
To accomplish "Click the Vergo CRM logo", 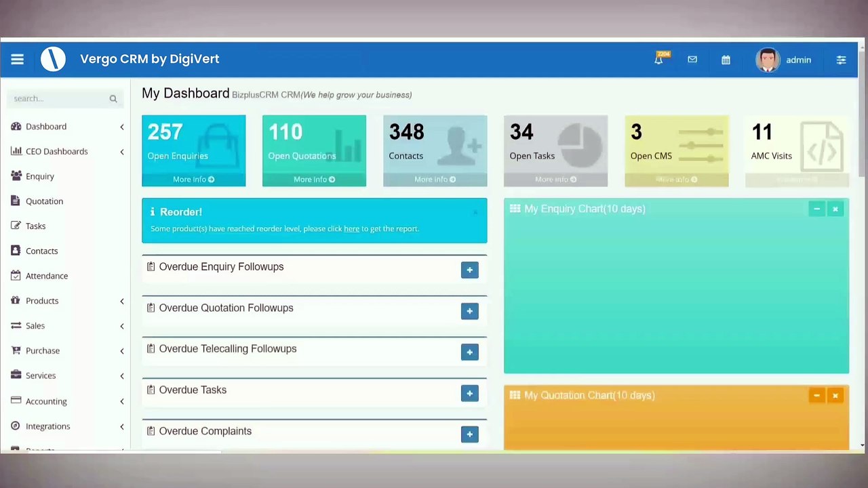I will pyautogui.click(x=53, y=59).
